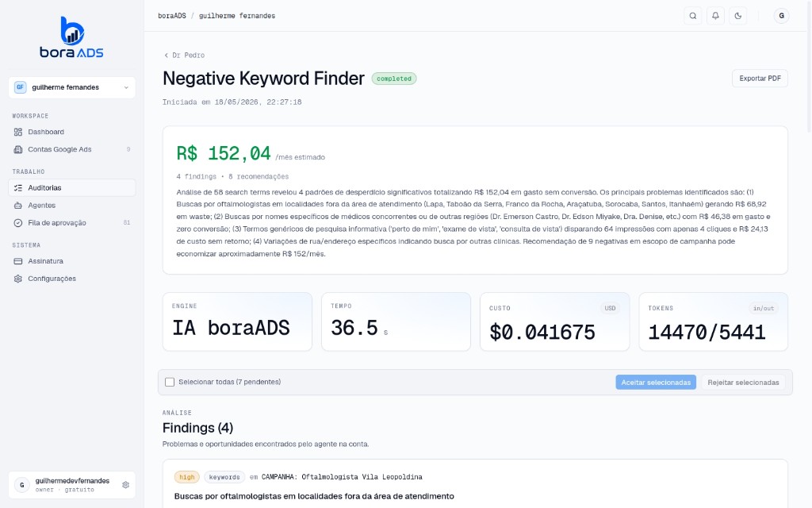Image resolution: width=812 pixels, height=508 pixels.
Task: Open the search icon in top bar
Action: [693, 16]
